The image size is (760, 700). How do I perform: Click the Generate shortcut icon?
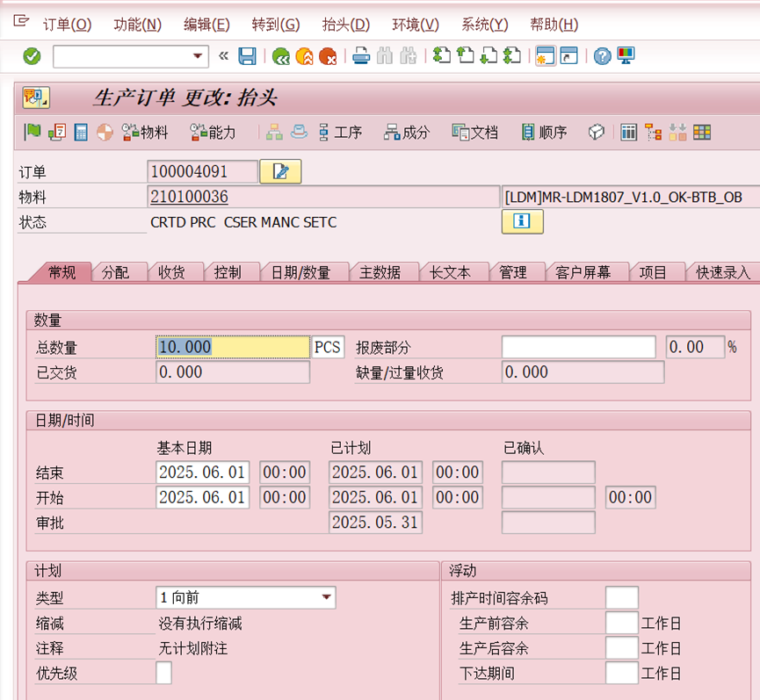coord(569,56)
